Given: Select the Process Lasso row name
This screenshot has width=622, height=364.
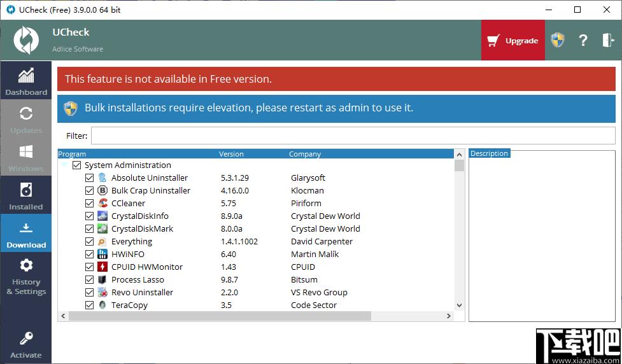Looking at the screenshot, I should coord(138,279).
